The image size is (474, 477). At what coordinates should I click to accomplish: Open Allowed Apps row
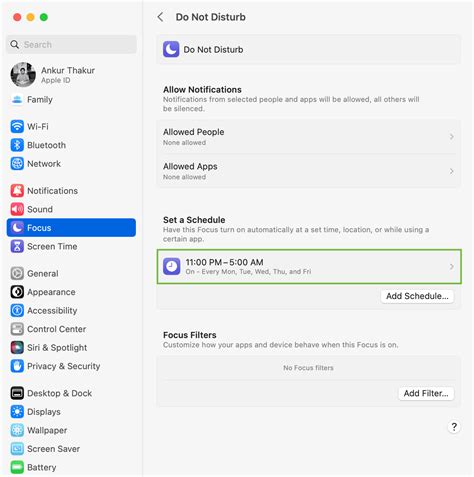[309, 171]
